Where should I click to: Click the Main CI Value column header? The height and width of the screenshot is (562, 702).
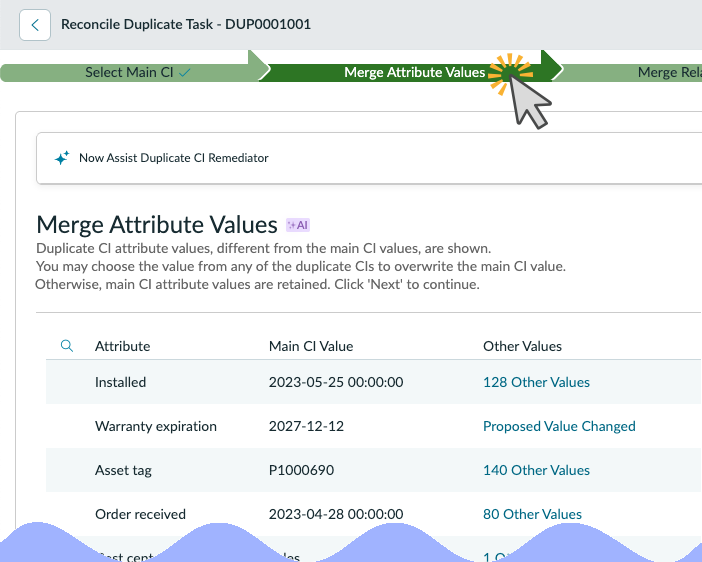pyautogui.click(x=311, y=346)
